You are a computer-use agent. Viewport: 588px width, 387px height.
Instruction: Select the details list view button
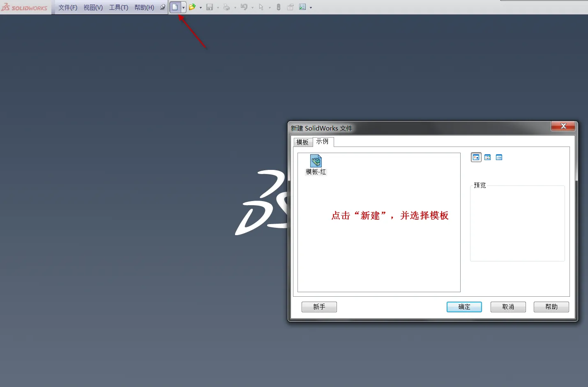click(x=499, y=157)
